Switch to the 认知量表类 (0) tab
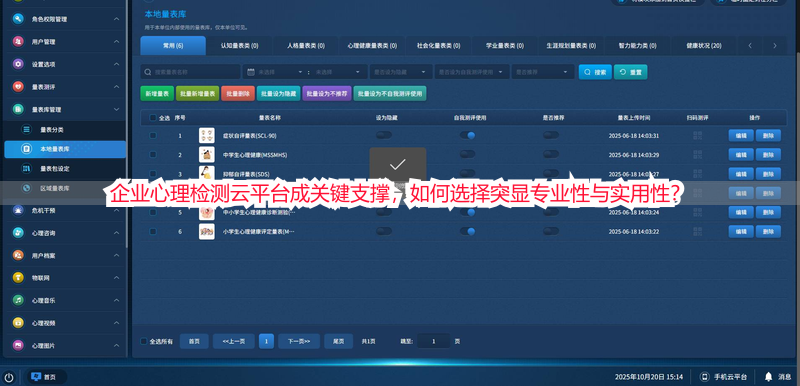800x386 pixels. coord(239,45)
